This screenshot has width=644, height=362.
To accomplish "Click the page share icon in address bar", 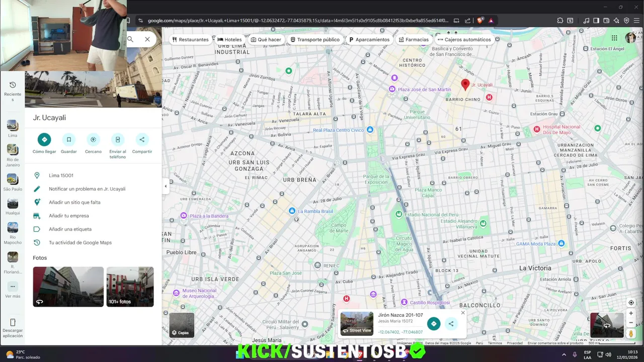I will [x=468, y=21].
